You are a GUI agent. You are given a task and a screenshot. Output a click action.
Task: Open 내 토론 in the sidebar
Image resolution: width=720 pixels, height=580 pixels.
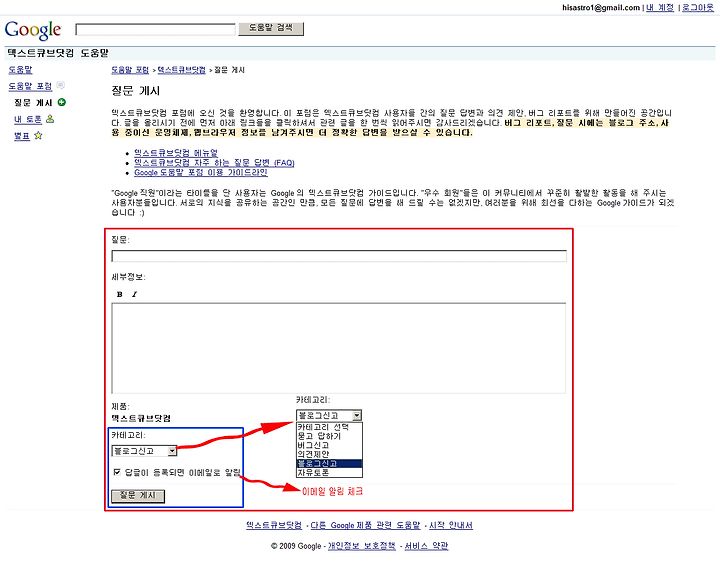28,119
